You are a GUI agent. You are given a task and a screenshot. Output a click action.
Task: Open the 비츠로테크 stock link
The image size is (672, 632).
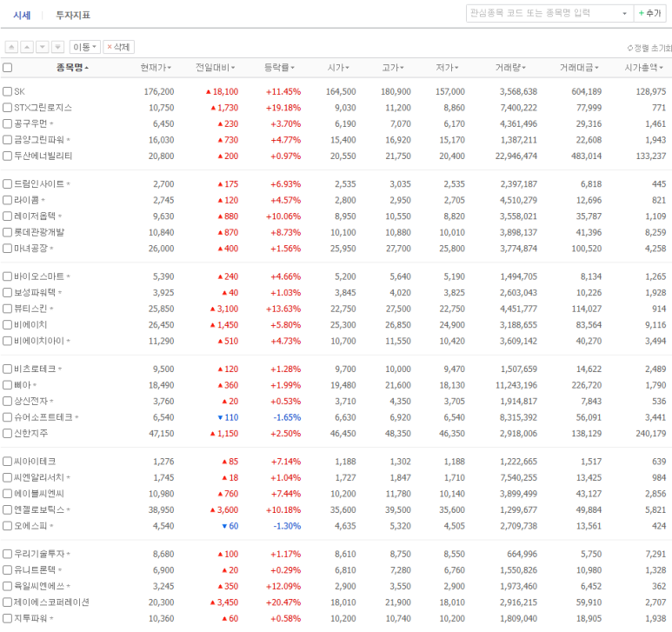(x=35, y=369)
